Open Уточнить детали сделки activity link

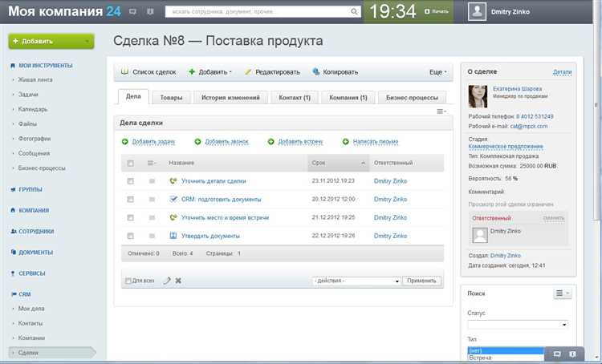pyautogui.click(x=214, y=181)
